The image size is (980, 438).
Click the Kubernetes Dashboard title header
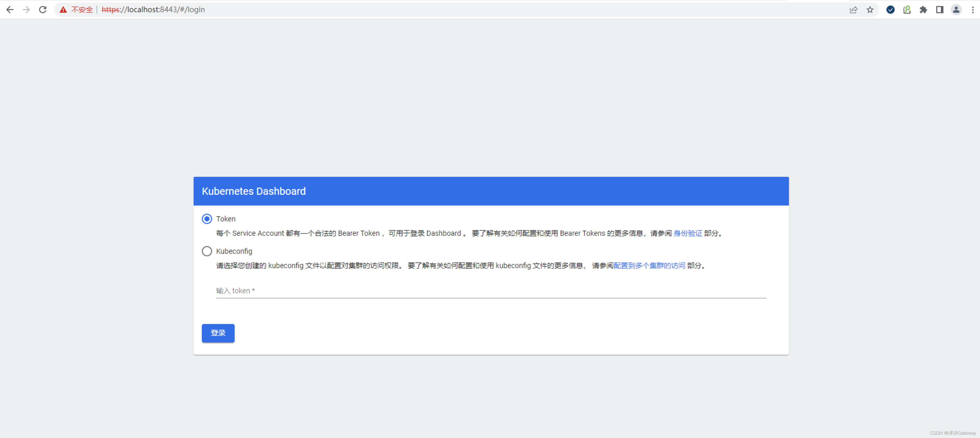tap(253, 191)
